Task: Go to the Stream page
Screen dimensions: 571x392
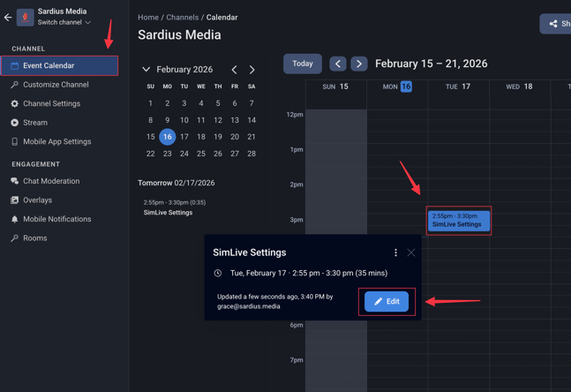Action: tap(35, 123)
